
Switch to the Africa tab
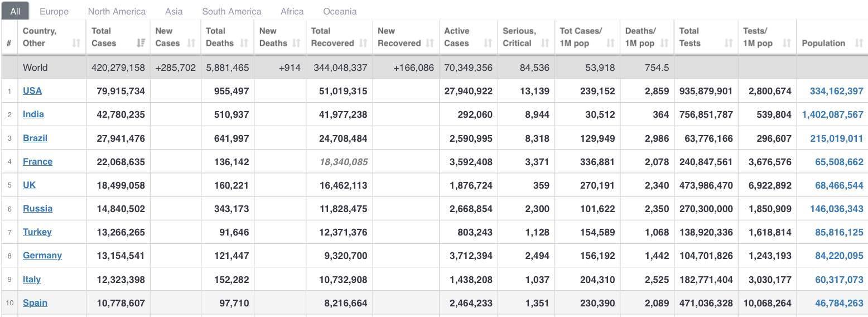coord(292,11)
